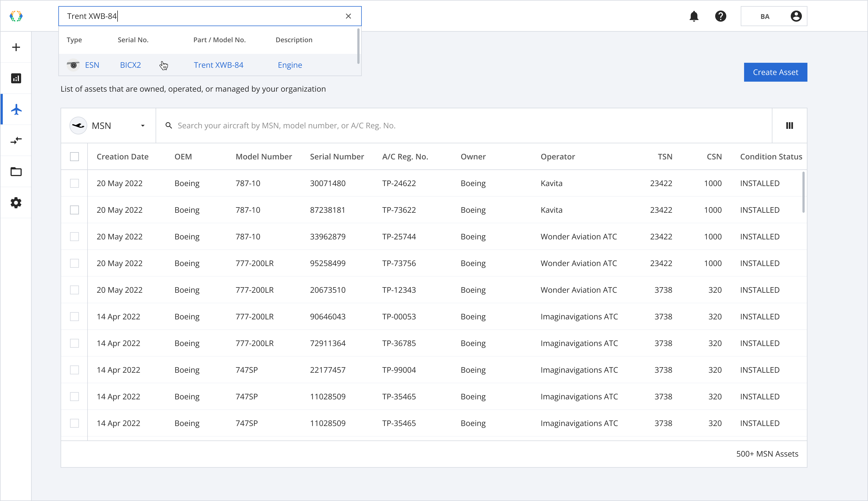Click the search results dropdown scrollbar
This screenshot has height=501, width=868.
pyautogui.click(x=358, y=46)
